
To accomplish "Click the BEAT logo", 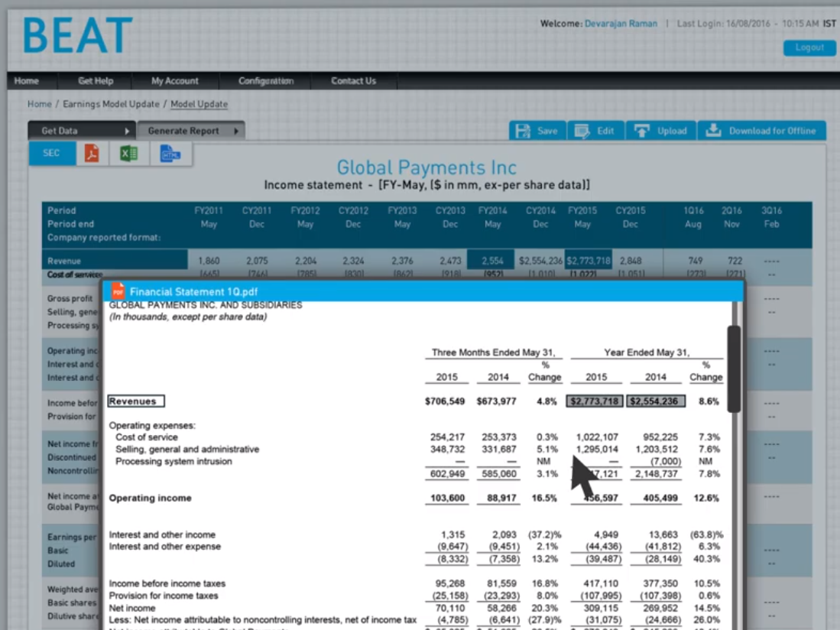I will click(x=78, y=35).
